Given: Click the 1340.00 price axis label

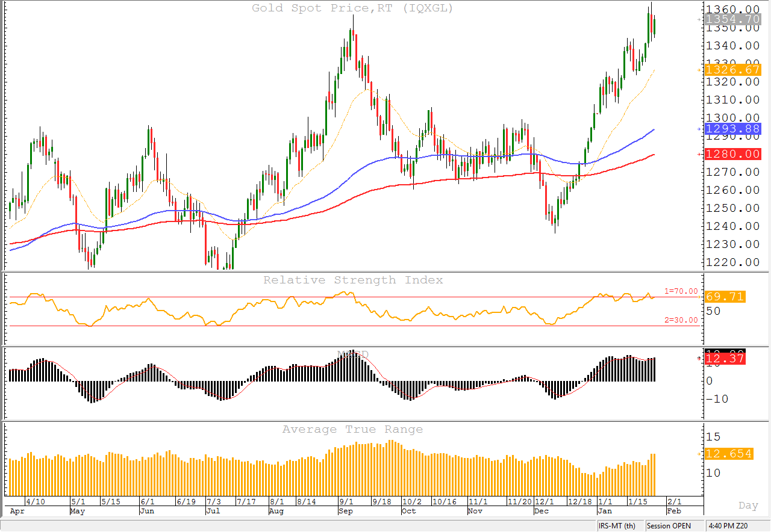Looking at the screenshot, I should [x=732, y=46].
